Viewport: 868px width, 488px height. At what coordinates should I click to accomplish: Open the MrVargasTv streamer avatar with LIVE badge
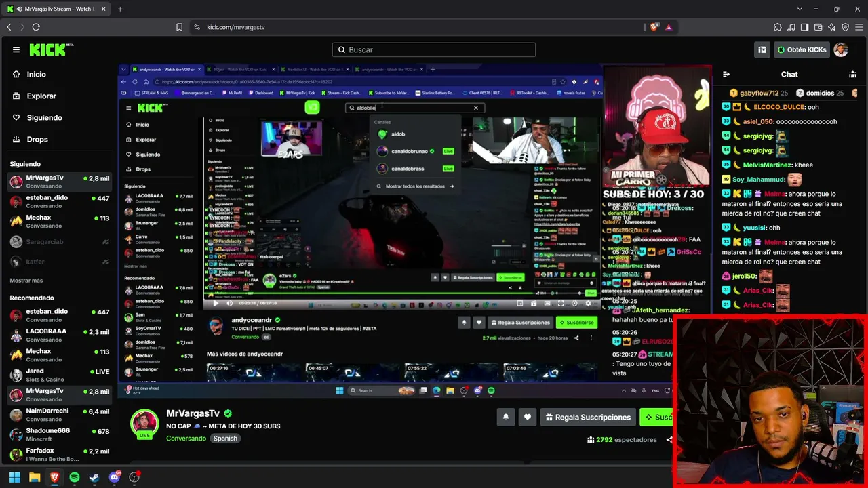pos(144,424)
